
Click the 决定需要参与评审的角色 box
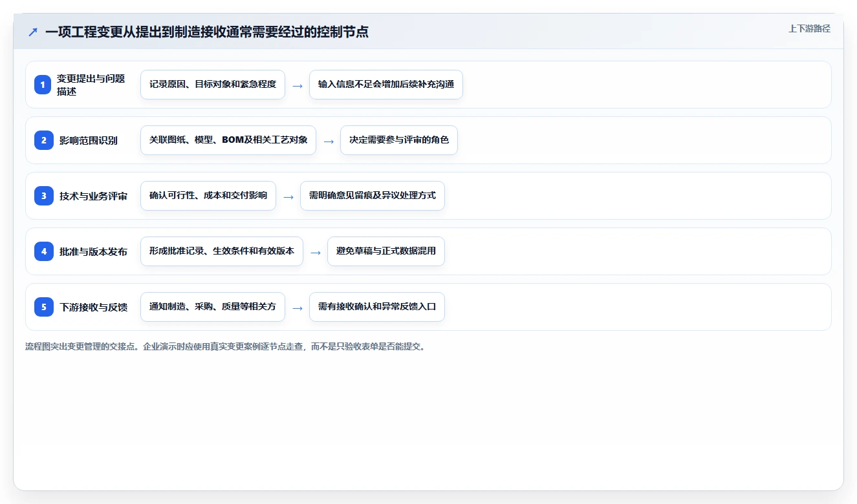click(x=399, y=140)
